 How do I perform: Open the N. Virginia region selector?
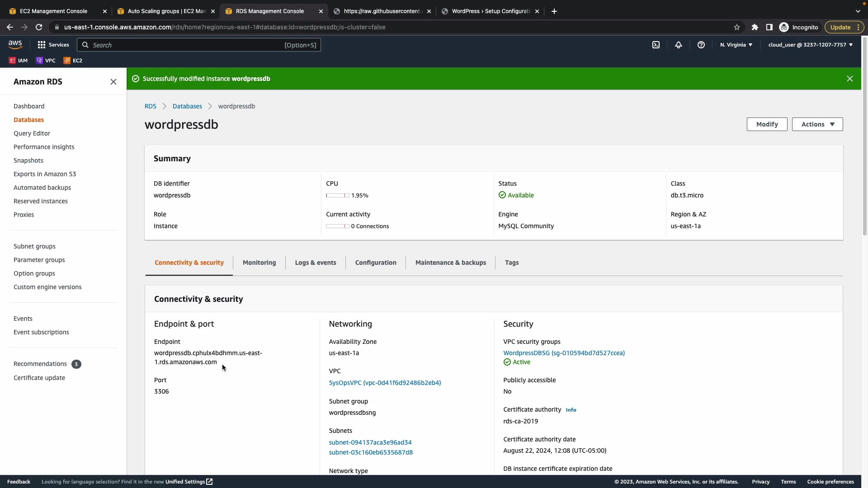point(736,45)
